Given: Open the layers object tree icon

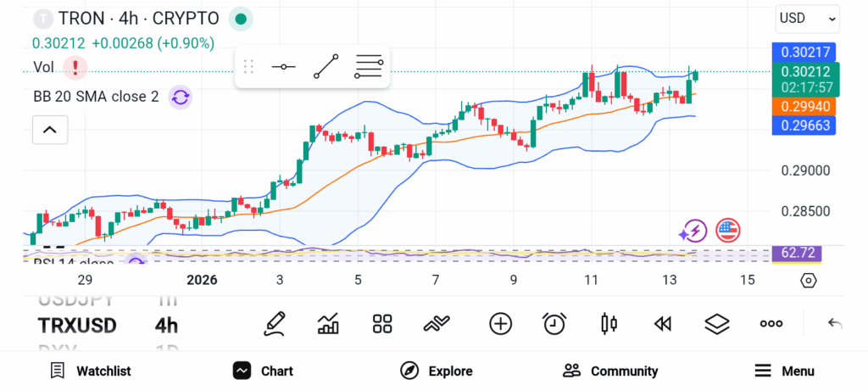Looking at the screenshot, I should pos(717,323).
